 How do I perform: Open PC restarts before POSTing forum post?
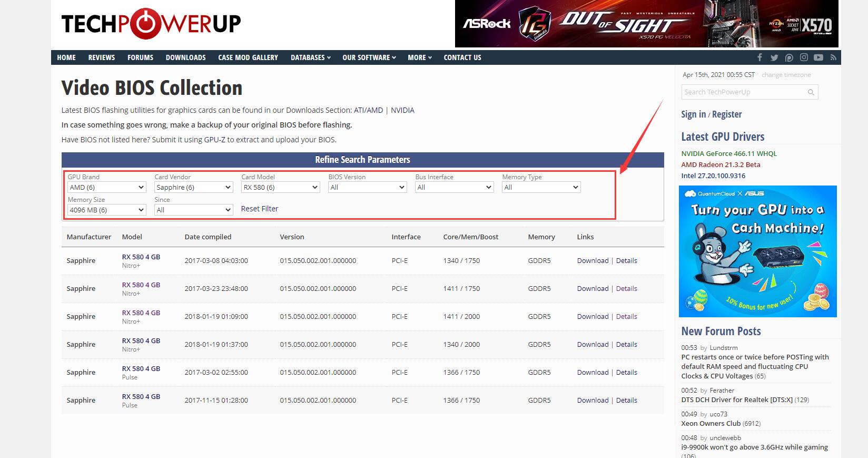pos(755,367)
